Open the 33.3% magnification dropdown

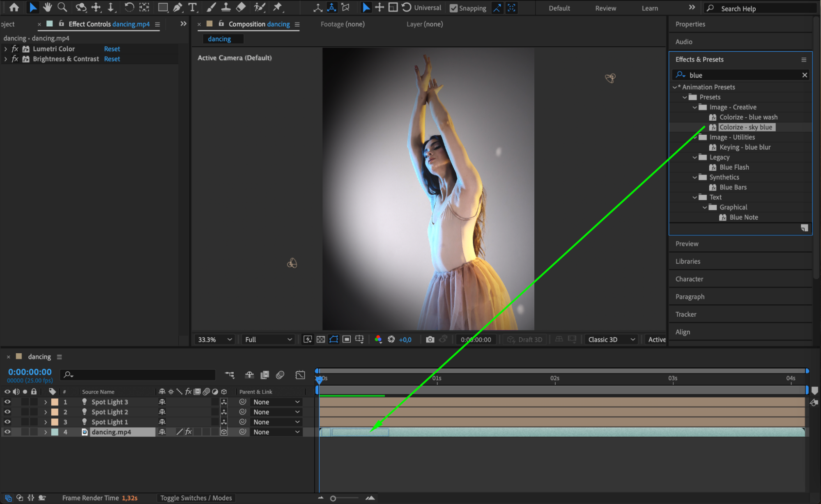[x=215, y=339]
